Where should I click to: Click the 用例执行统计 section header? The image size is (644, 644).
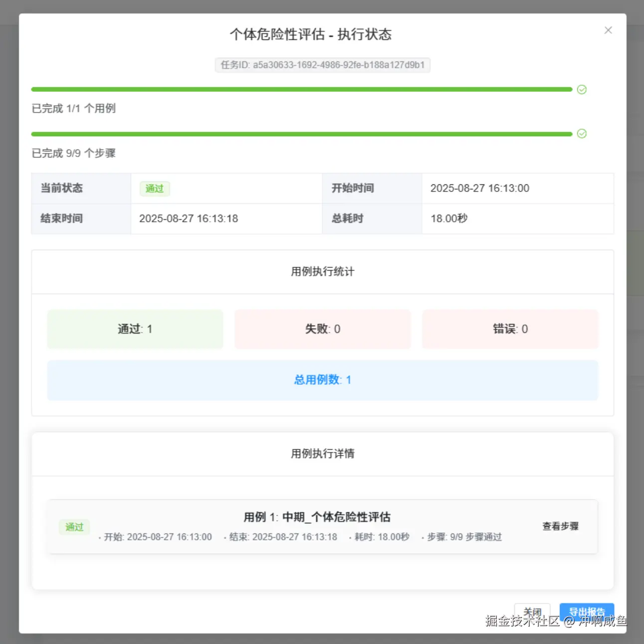323,272
